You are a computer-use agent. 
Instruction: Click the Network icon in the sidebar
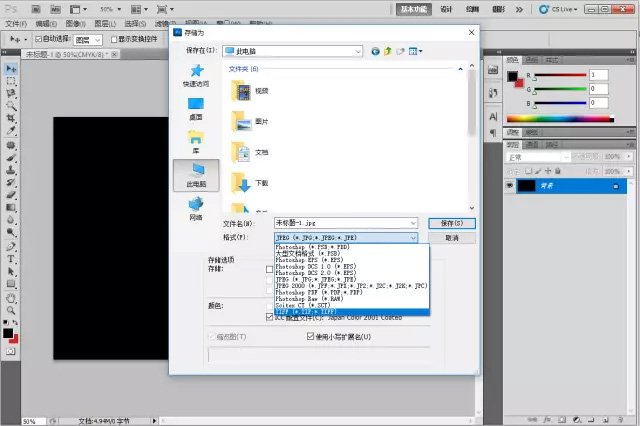click(196, 208)
